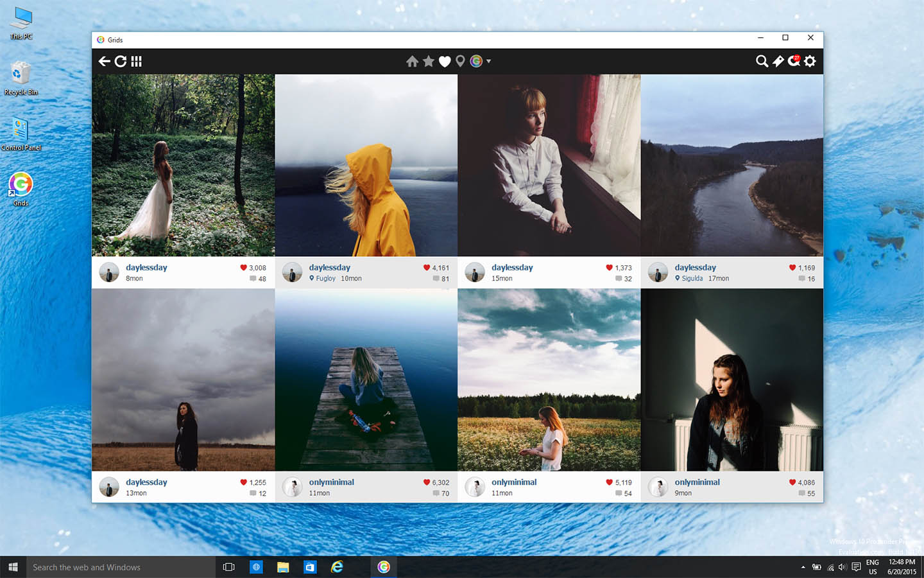Open the tag bookmark panel
The height and width of the screenshot is (578, 924).
coord(778,61)
